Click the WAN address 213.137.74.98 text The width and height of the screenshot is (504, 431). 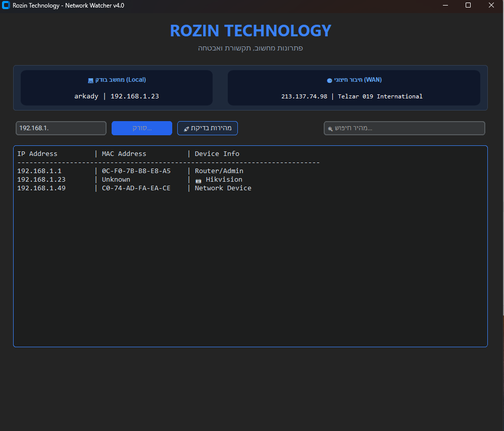(x=304, y=96)
